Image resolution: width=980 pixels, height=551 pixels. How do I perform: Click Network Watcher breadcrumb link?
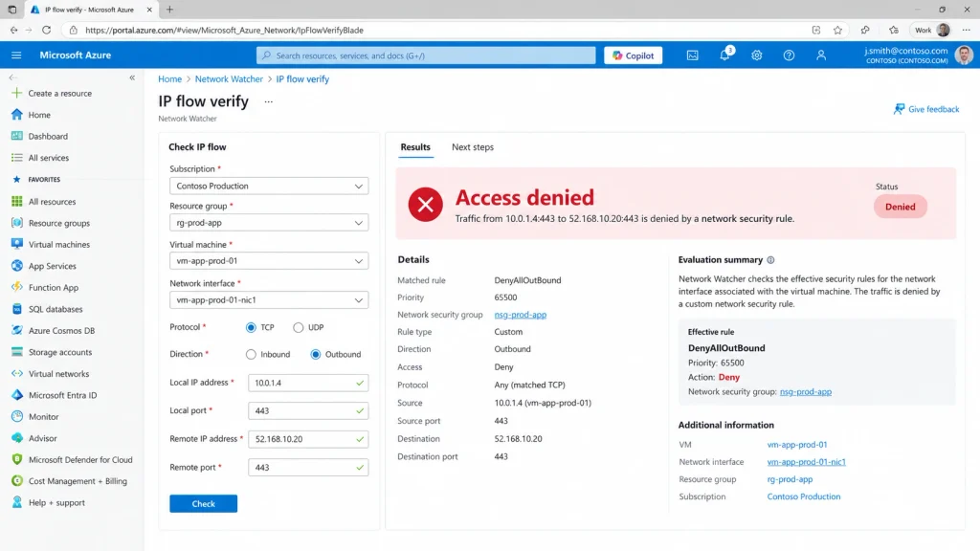(229, 79)
